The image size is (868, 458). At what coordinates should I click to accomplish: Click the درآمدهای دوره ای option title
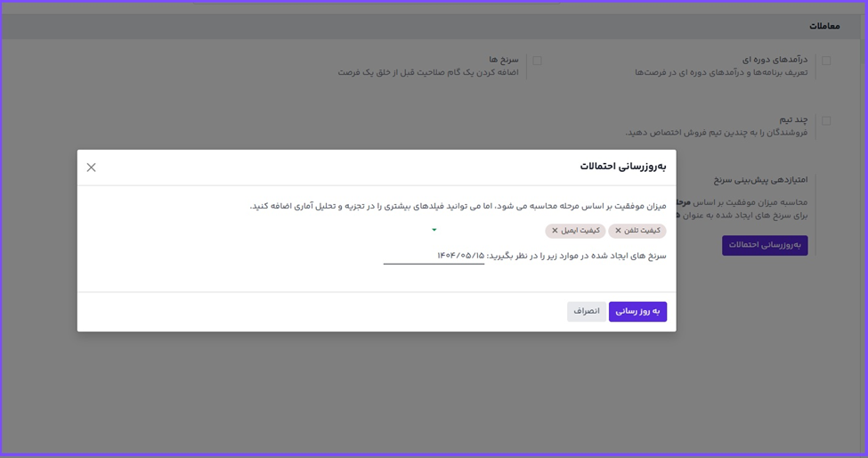pyautogui.click(x=775, y=60)
